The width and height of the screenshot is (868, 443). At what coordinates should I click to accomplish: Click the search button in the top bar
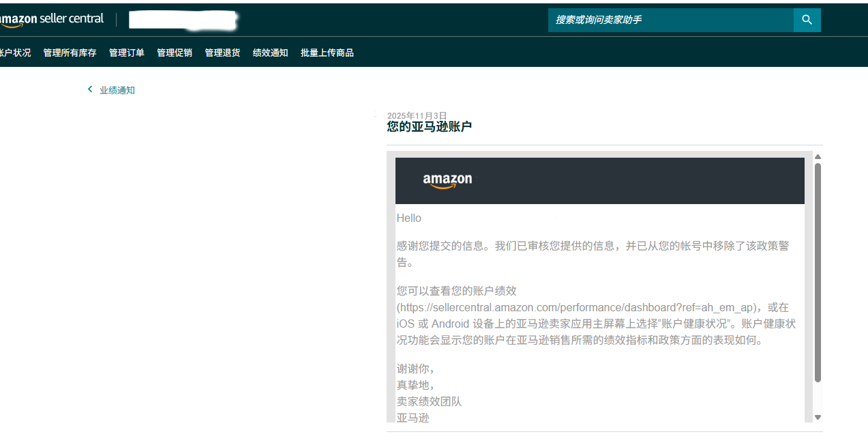click(807, 20)
